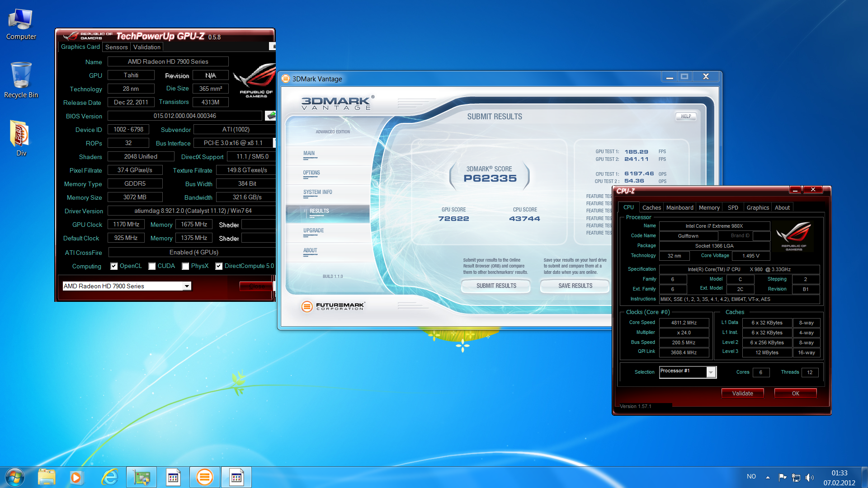
Task: Open ABOUT in the 3DMark Vantage sidebar
Action: pyautogui.click(x=310, y=250)
